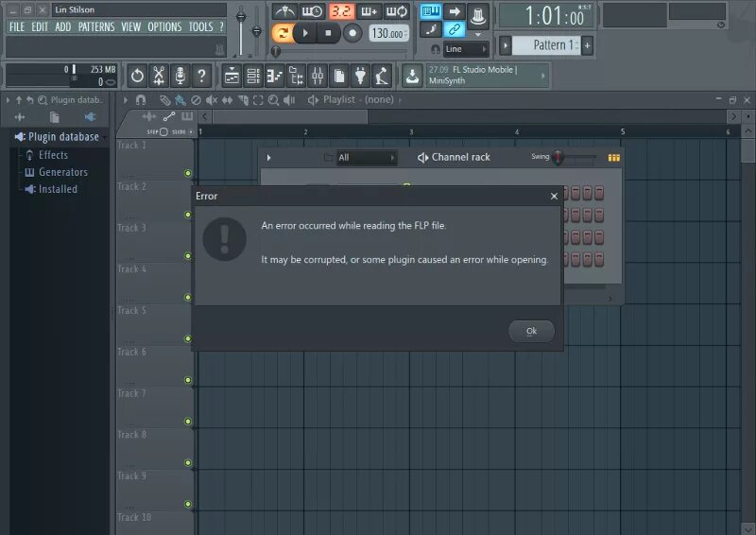Add new pattern with plus button
756x535 pixels.
587,45
